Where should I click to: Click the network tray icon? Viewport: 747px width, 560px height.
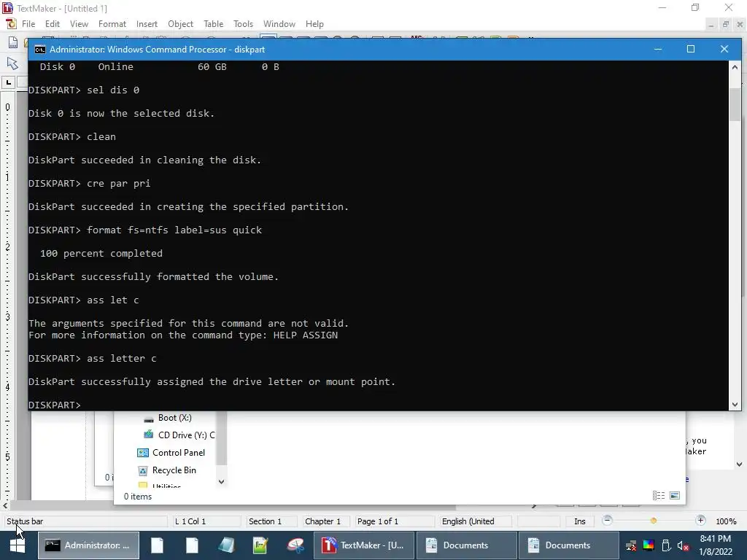pyautogui.click(x=631, y=545)
